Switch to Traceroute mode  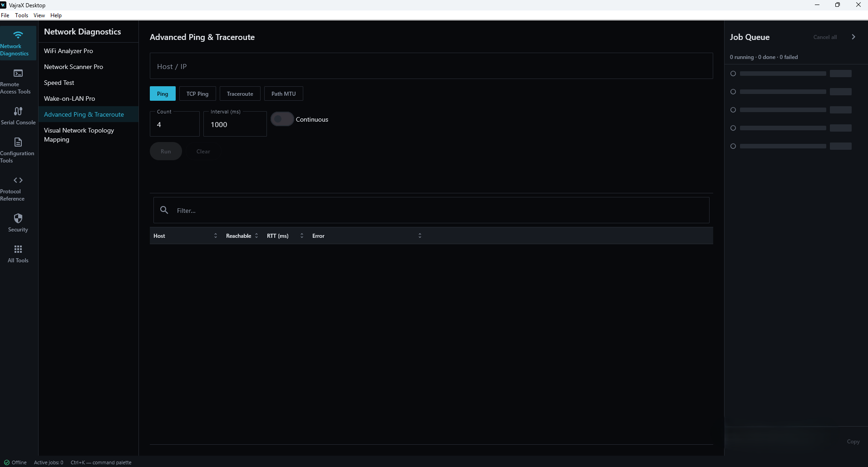click(240, 93)
